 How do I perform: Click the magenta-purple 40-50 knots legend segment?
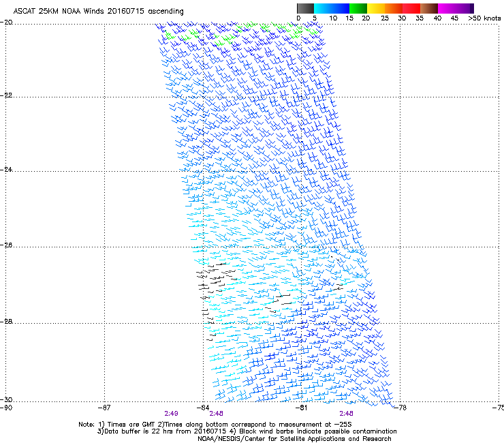coord(456,8)
